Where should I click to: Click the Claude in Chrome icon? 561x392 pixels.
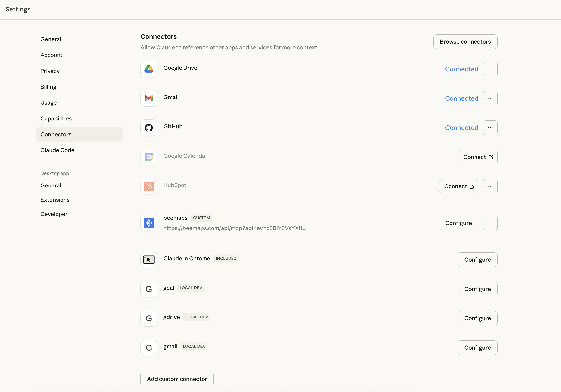(x=149, y=259)
